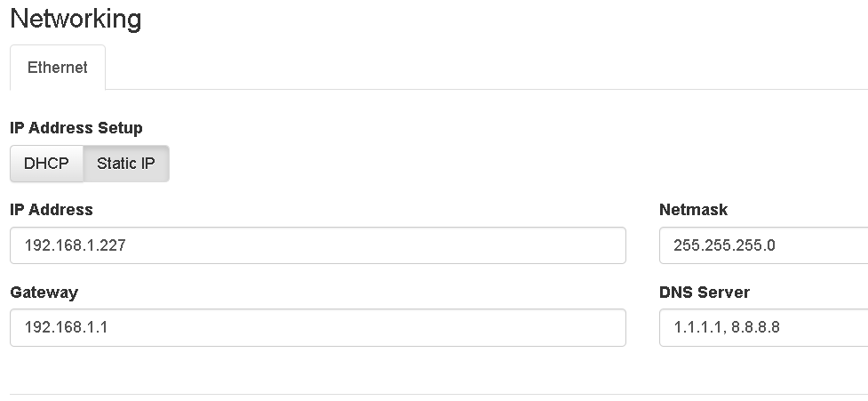
Task: Click the Networking page heading
Action: coord(76,19)
